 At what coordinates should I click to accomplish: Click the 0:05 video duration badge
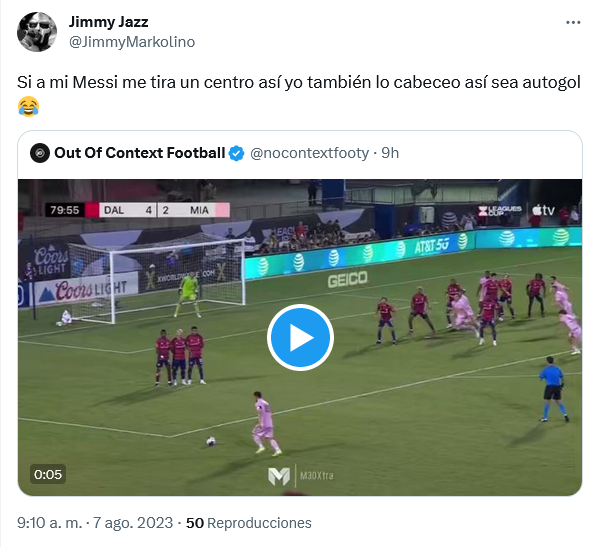click(x=48, y=474)
